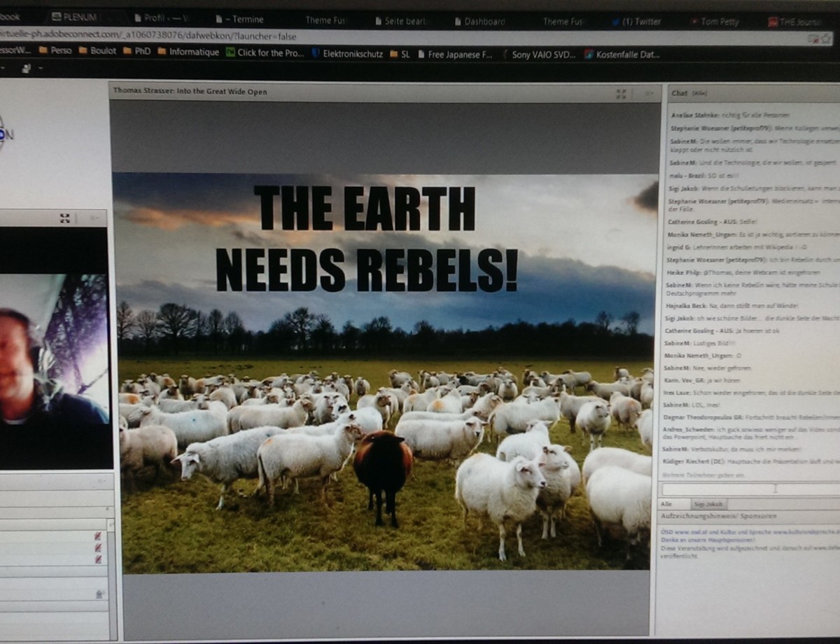Viewport: 840px width, 644px height.
Task: Expand the webcam video pod to full screen
Action: (x=64, y=218)
